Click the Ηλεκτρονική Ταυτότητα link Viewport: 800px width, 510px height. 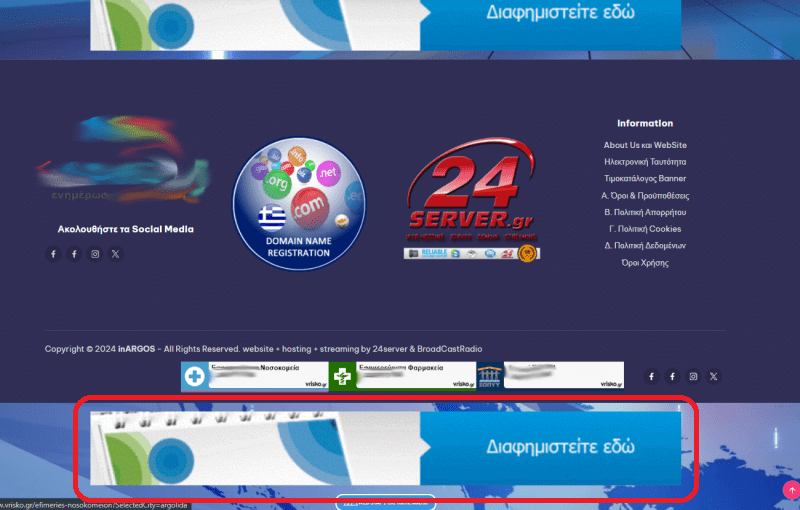pyautogui.click(x=645, y=162)
